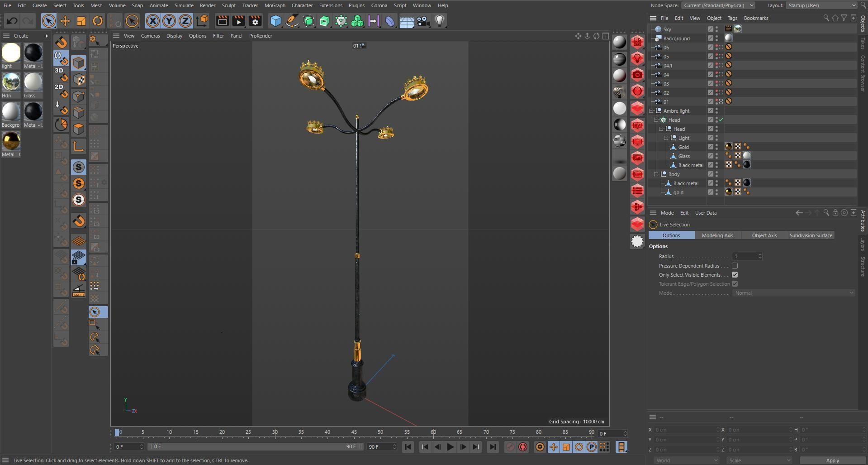868x465 pixels.
Task: Toggle the coordinate system icon
Action: (202, 21)
